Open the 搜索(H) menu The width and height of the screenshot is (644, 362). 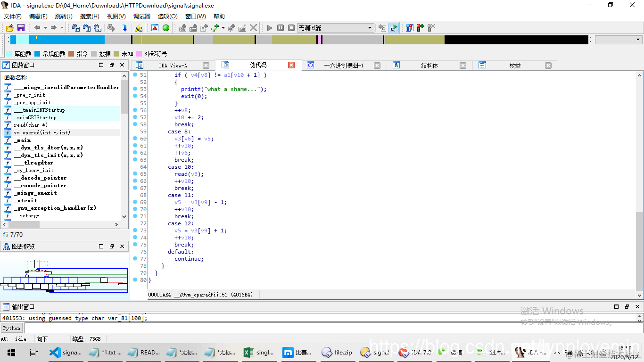[x=90, y=16]
